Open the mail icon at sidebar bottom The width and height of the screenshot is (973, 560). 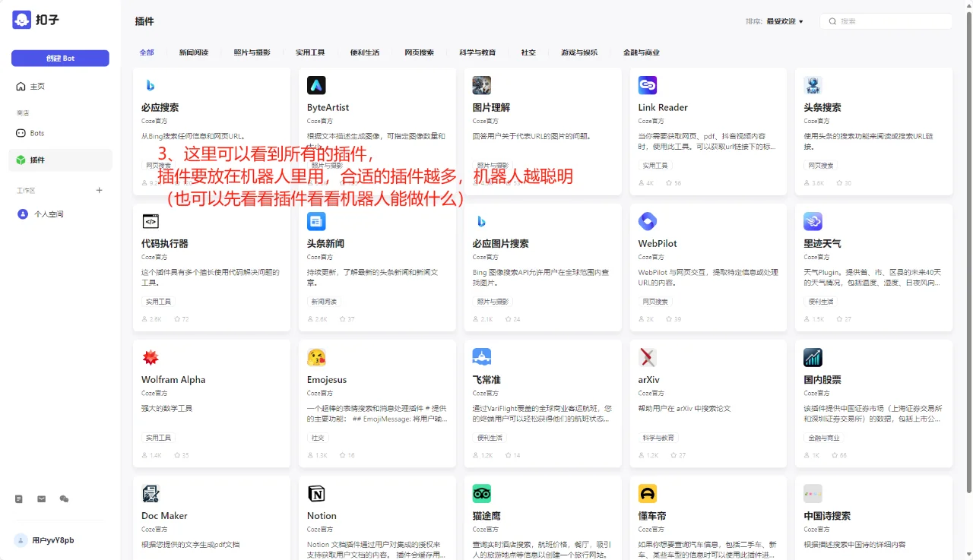[42, 499]
